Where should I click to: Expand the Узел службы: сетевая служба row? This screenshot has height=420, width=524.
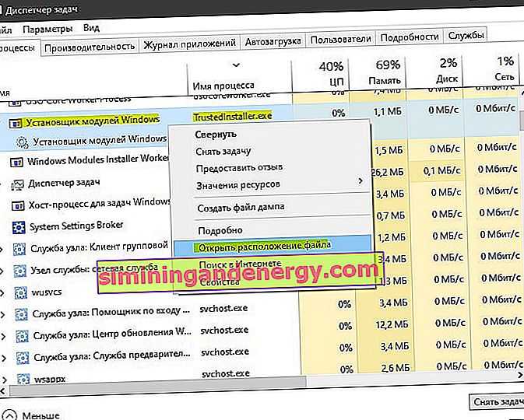(x=2, y=271)
